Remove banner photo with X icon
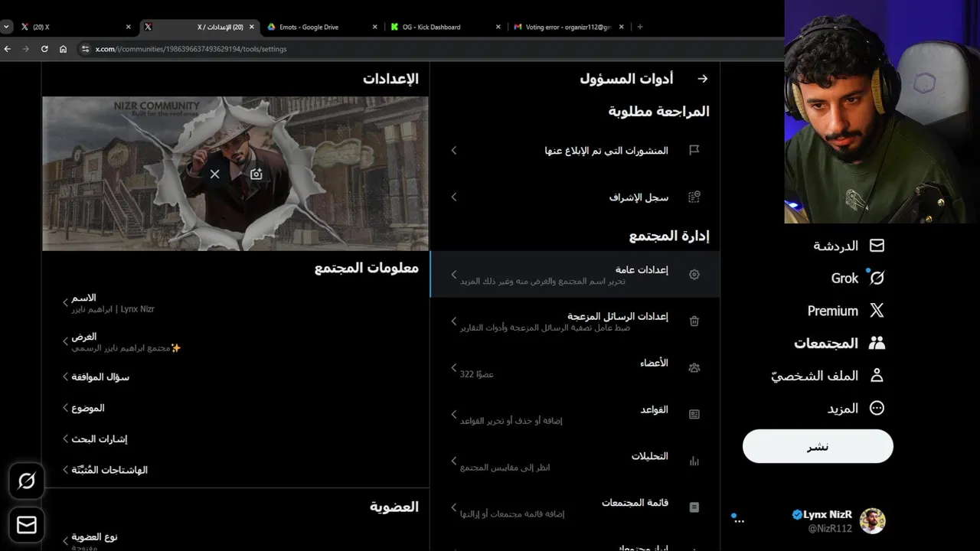The height and width of the screenshot is (551, 980). tap(215, 174)
